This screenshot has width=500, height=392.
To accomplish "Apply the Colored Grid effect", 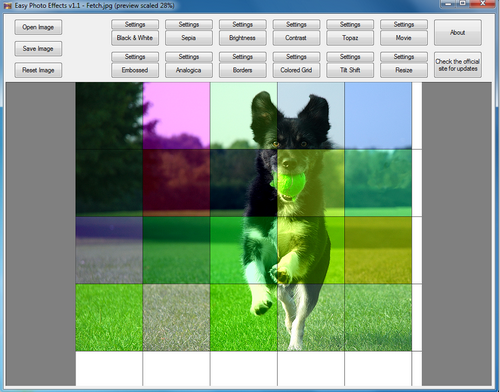I will coord(296,70).
